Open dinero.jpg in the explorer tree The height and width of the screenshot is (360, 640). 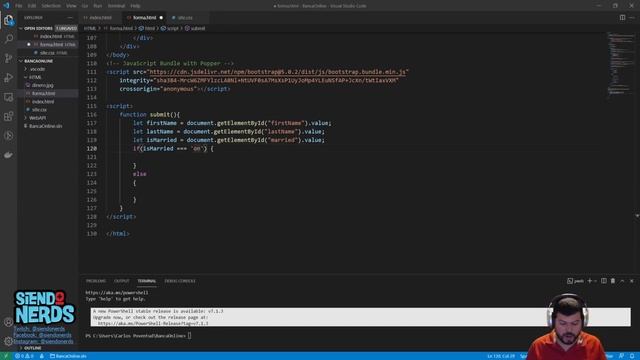point(42,85)
